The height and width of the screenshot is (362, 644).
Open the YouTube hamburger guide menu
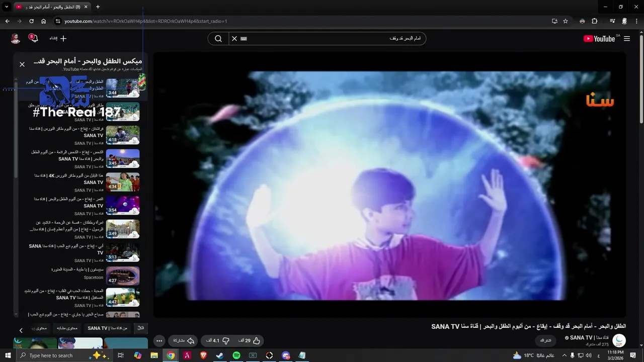click(627, 39)
